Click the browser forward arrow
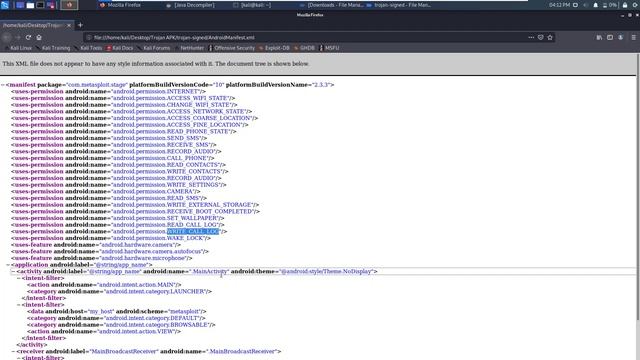This screenshot has width=640, height=360. click(x=18, y=37)
